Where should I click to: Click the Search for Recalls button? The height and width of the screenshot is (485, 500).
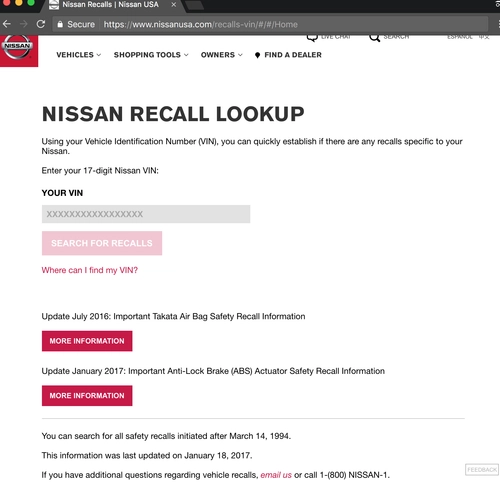pyautogui.click(x=102, y=243)
